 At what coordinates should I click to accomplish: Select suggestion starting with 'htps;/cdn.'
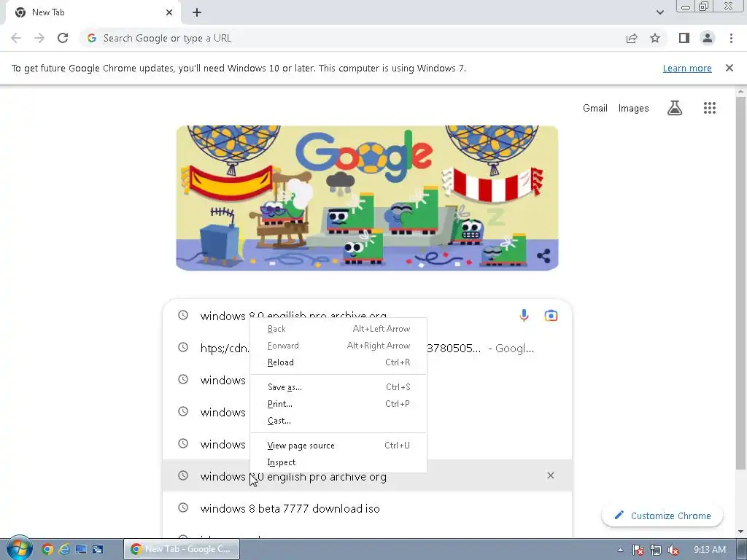click(367, 348)
